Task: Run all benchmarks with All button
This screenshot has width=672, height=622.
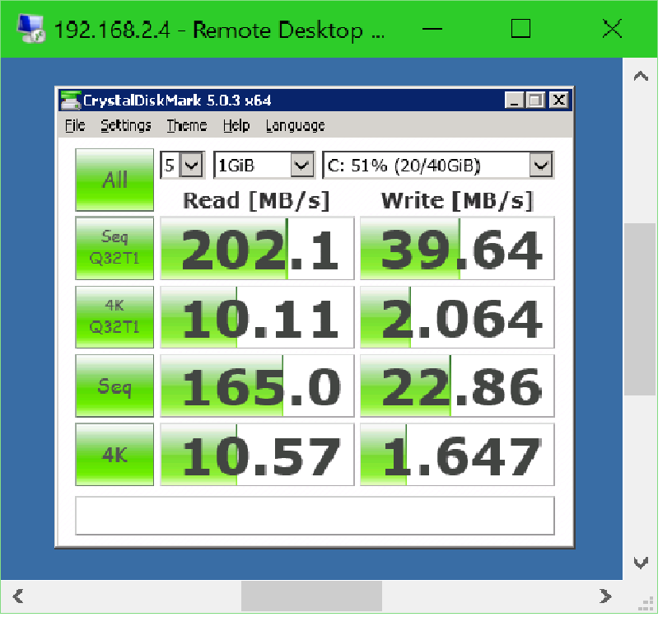Action: point(114,180)
